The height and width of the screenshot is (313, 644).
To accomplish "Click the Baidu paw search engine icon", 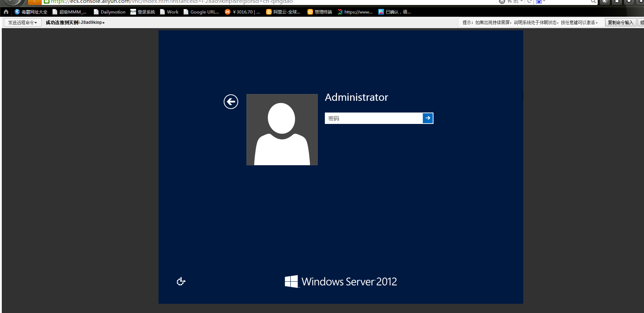I will [x=539, y=1].
